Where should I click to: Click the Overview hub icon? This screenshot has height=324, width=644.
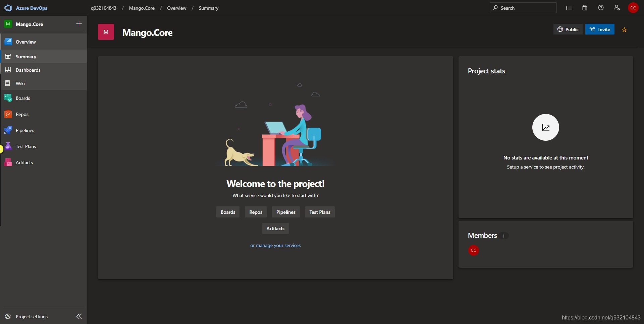(8, 42)
